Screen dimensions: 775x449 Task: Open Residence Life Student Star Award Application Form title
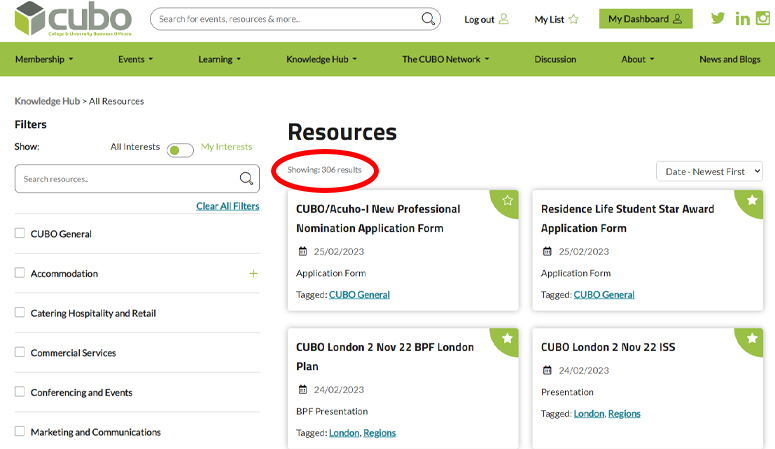coord(627,219)
